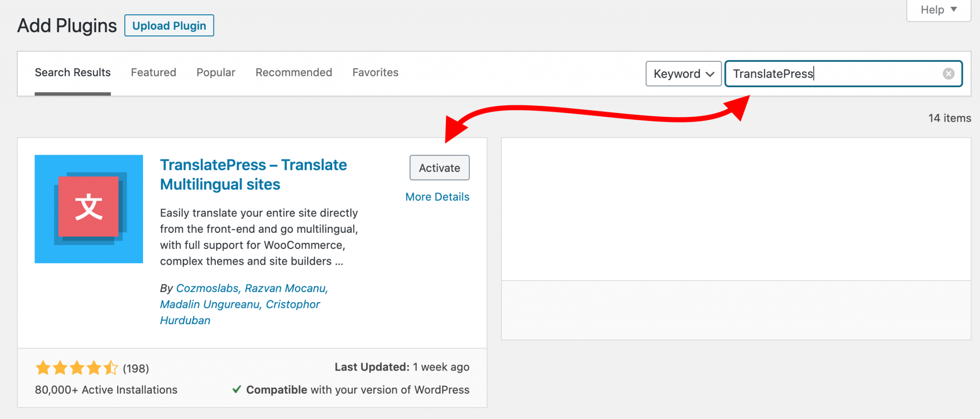Switch to the Popular tab
This screenshot has width=980, height=419.
click(216, 72)
